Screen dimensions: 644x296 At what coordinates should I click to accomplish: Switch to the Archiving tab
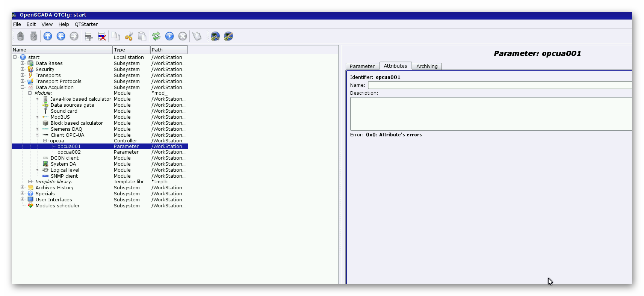click(427, 66)
